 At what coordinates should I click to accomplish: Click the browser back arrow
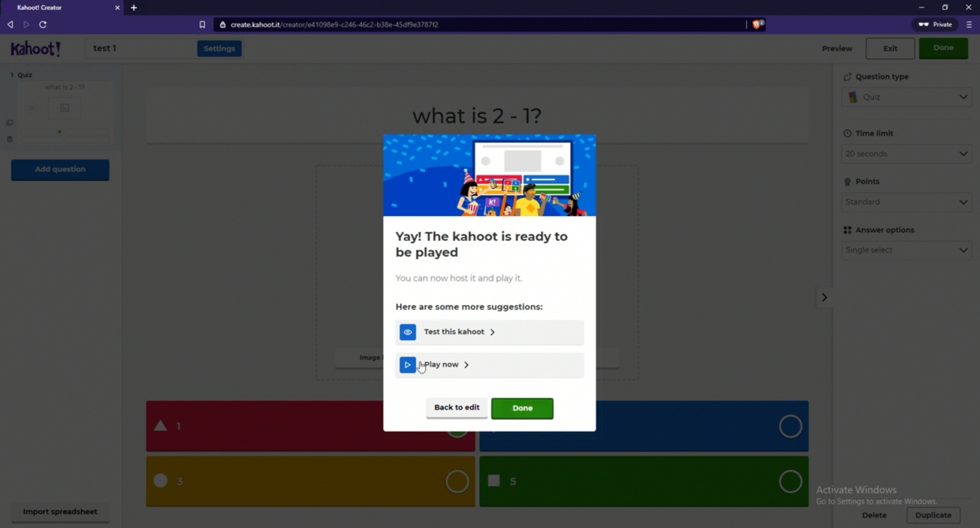10,25
